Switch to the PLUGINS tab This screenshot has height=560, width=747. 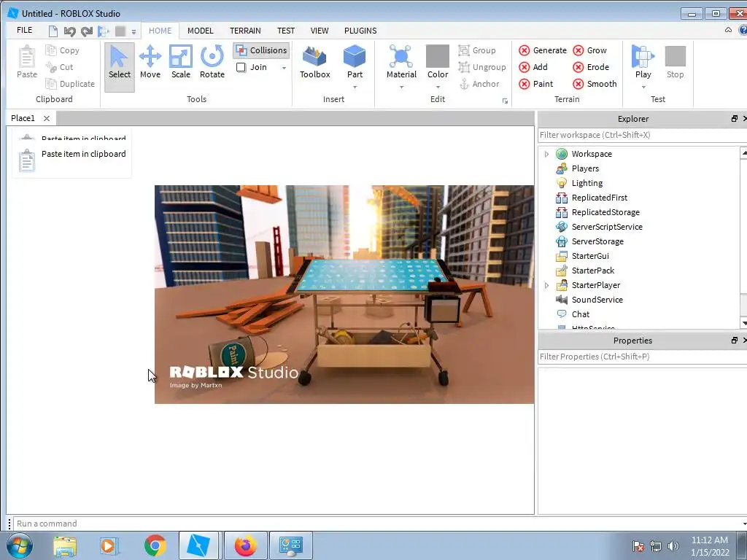(360, 31)
